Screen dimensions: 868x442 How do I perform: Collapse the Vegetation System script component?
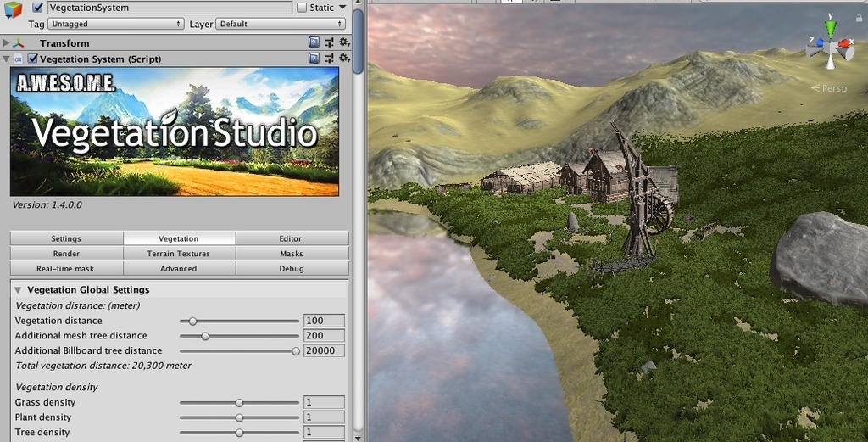(6, 59)
